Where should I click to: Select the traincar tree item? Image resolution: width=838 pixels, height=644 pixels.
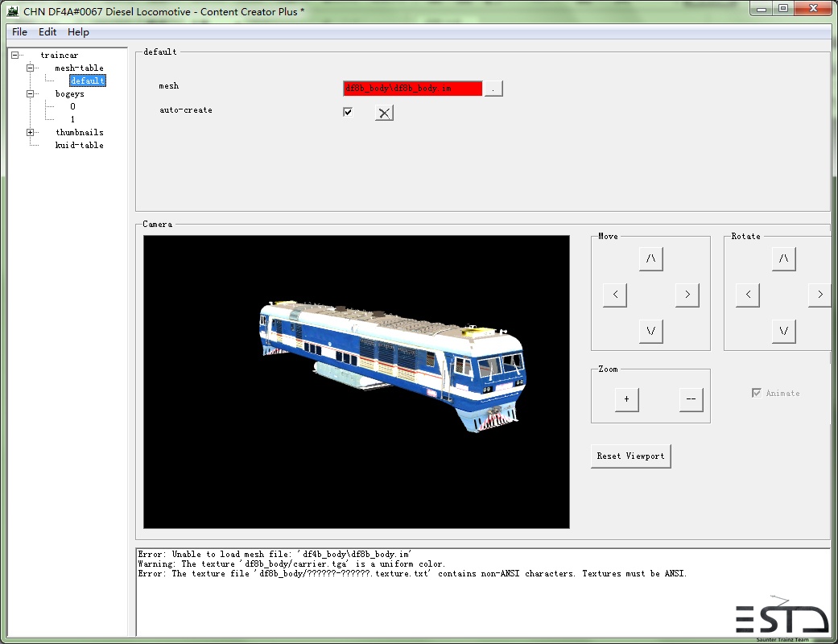click(60, 55)
